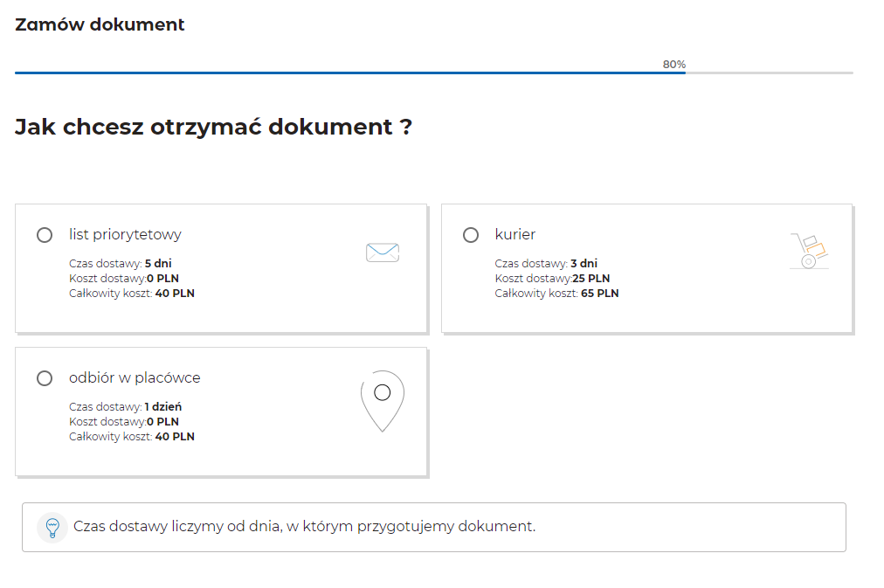Click the lightbulb hint icon
The width and height of the screenshot is (884, 588).
pos(52,527)
